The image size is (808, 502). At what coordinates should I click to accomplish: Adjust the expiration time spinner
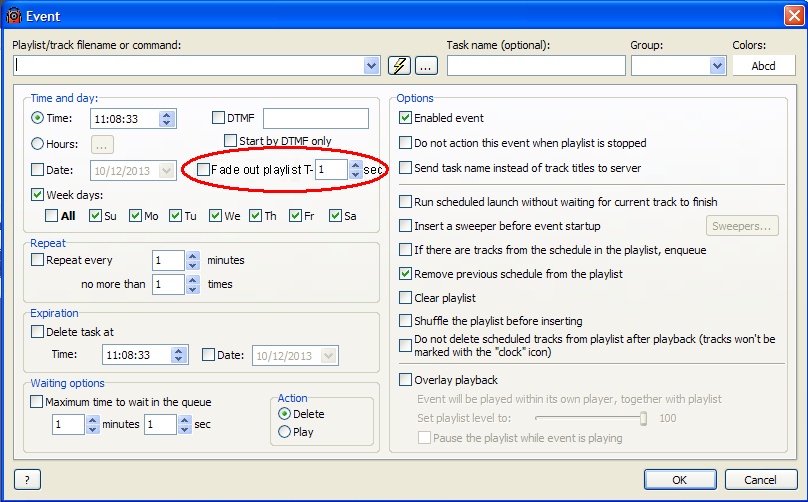coord(179,355)
